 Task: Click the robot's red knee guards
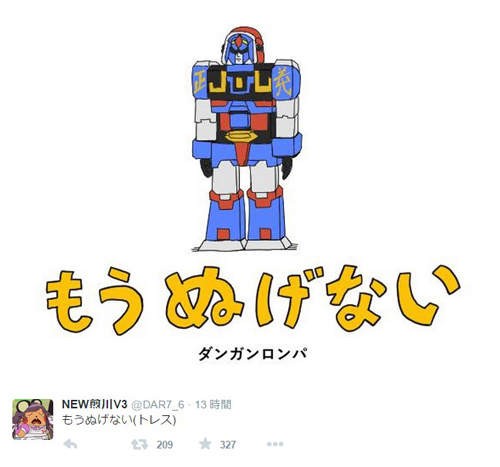[x=246, y=197]
